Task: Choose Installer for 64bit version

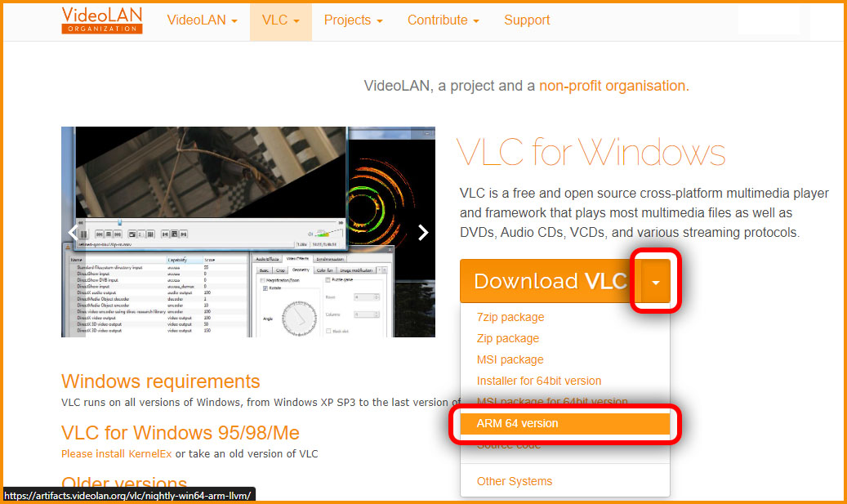Action: (538, 381)
